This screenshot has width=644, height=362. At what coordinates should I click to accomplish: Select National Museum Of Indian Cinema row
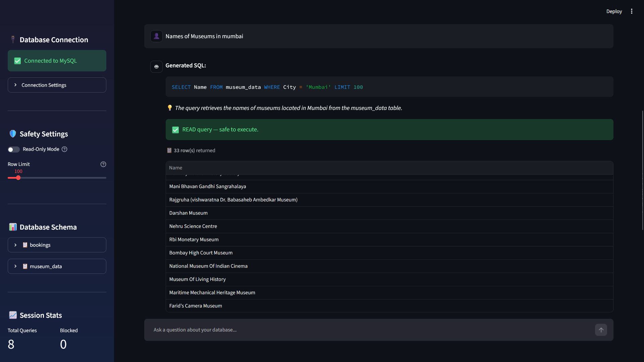coord(389,266)
